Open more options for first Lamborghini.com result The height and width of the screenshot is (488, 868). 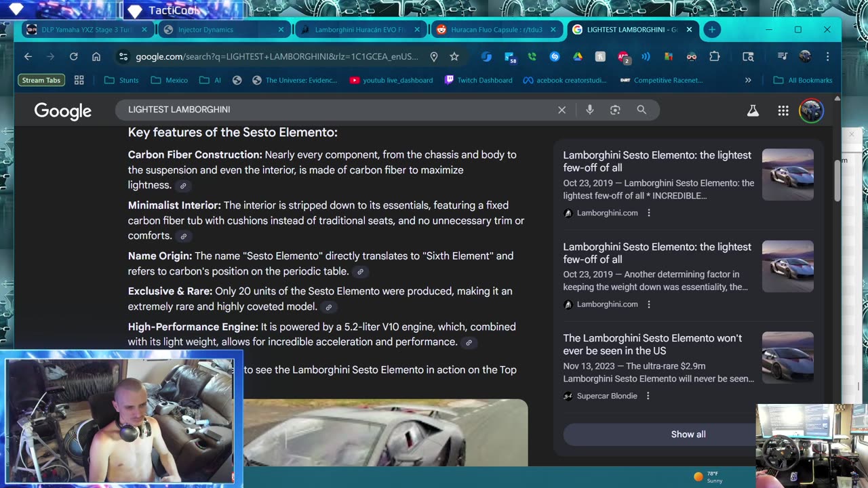(649, 213)
